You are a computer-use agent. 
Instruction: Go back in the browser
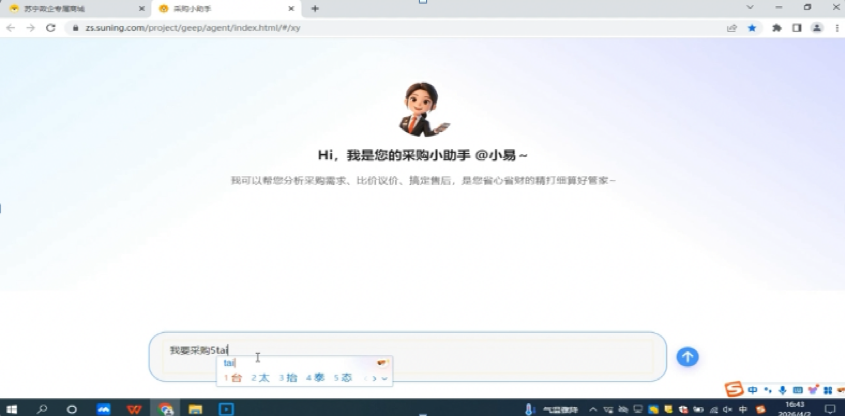point(10,28)
